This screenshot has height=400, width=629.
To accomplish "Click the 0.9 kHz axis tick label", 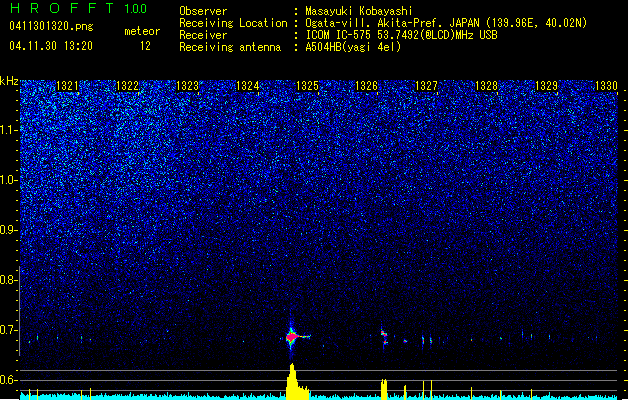I will click(8, 230).
